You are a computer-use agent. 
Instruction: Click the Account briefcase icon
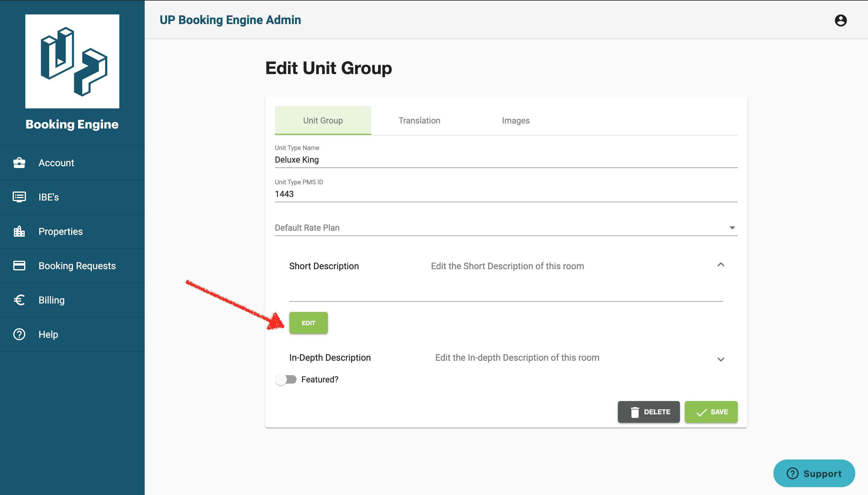(19, 163)
